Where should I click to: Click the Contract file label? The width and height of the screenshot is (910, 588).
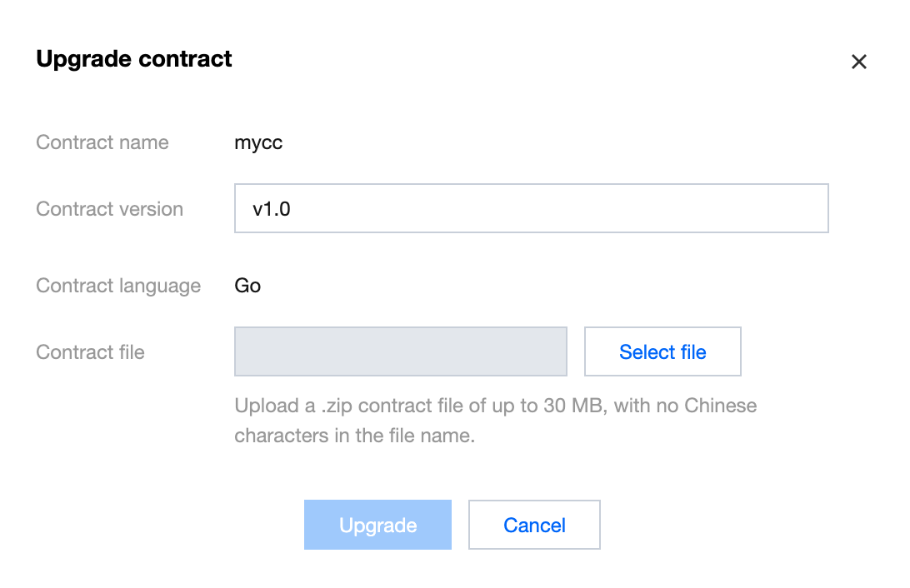click(90, 352)
